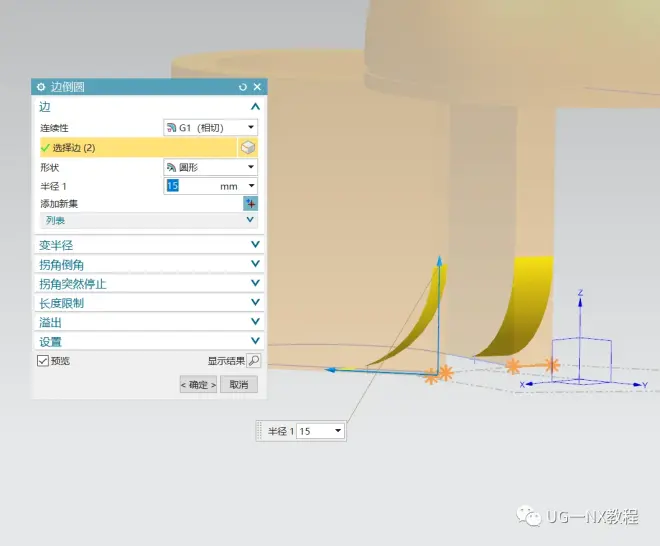Viewport: 660px width, 546px height.
Task: Click the 取消 cancel button
Action: coord(239,384)
